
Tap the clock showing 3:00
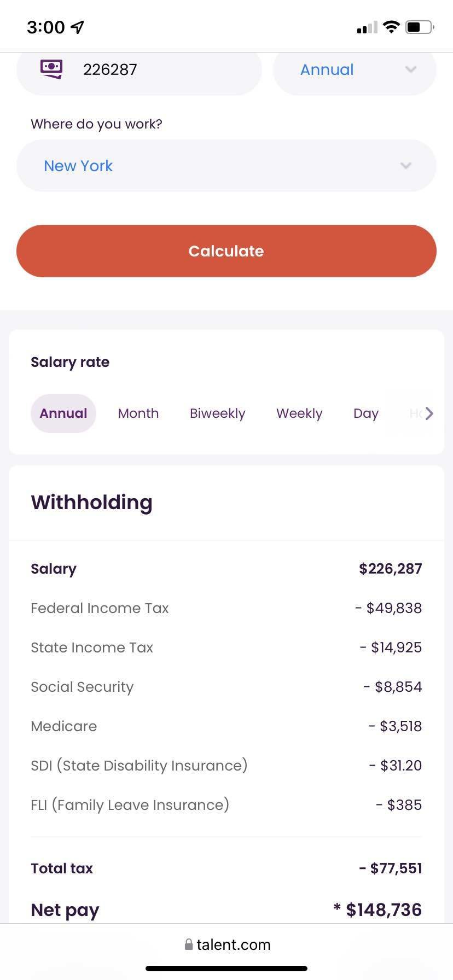tap(47, 27)
